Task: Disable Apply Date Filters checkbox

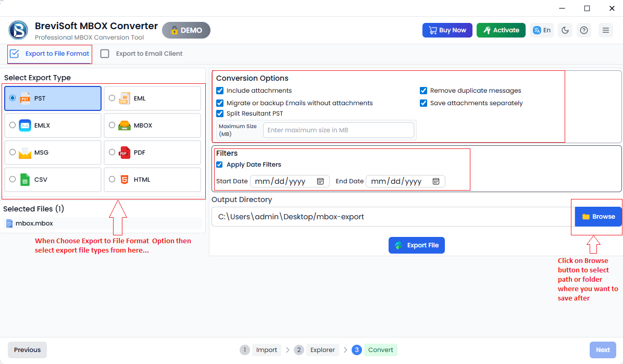Action: (x=219, y=165)
